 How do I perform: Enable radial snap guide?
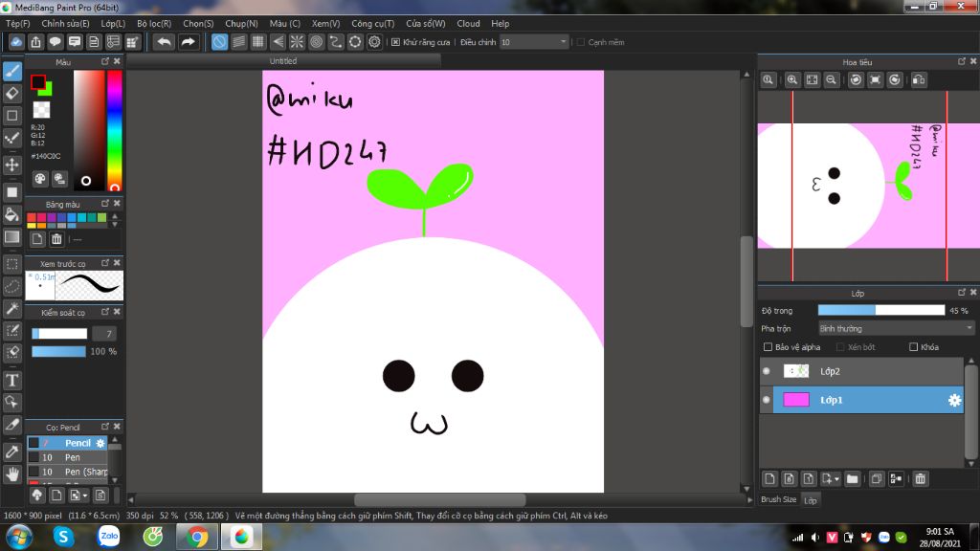297,42
